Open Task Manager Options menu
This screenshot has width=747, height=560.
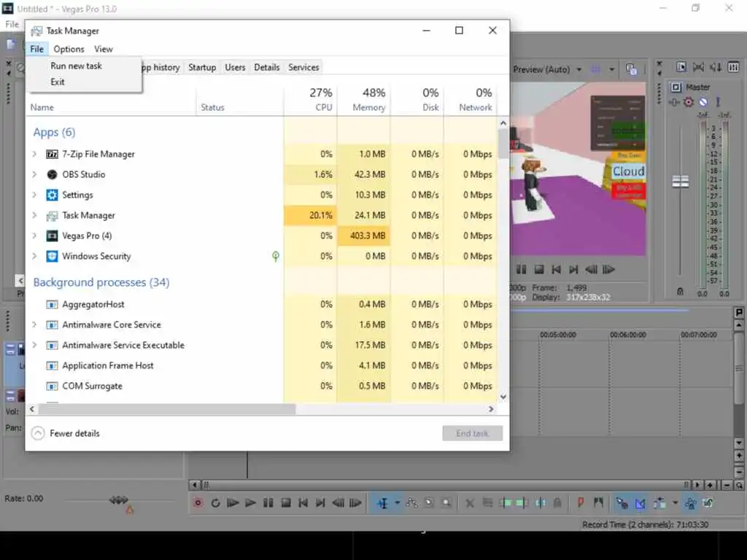pos(69,49)
